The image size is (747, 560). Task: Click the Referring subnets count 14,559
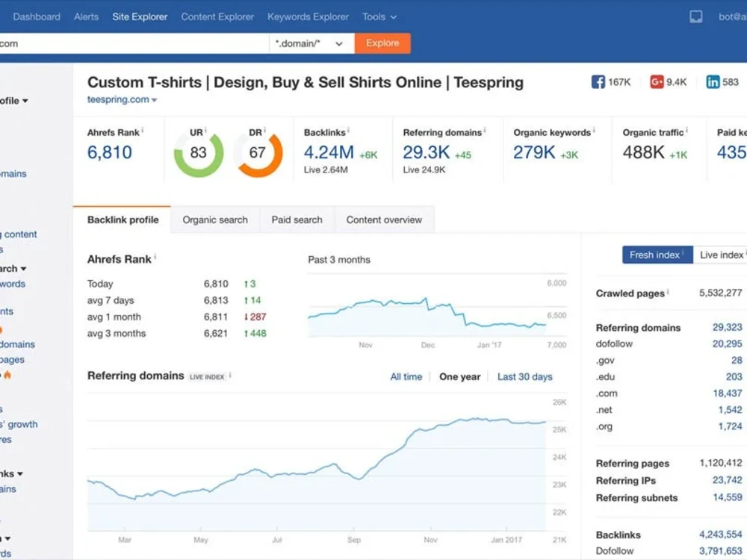727,497
